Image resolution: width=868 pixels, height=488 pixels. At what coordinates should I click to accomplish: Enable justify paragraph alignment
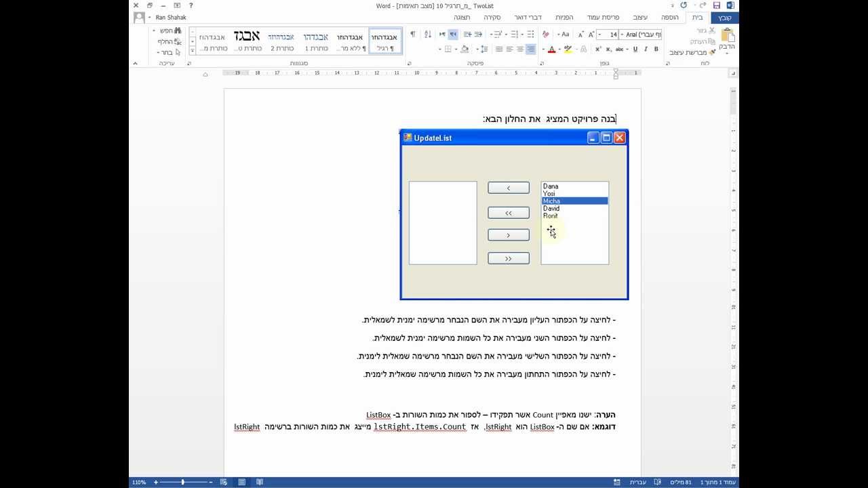[x=498, y=49]
